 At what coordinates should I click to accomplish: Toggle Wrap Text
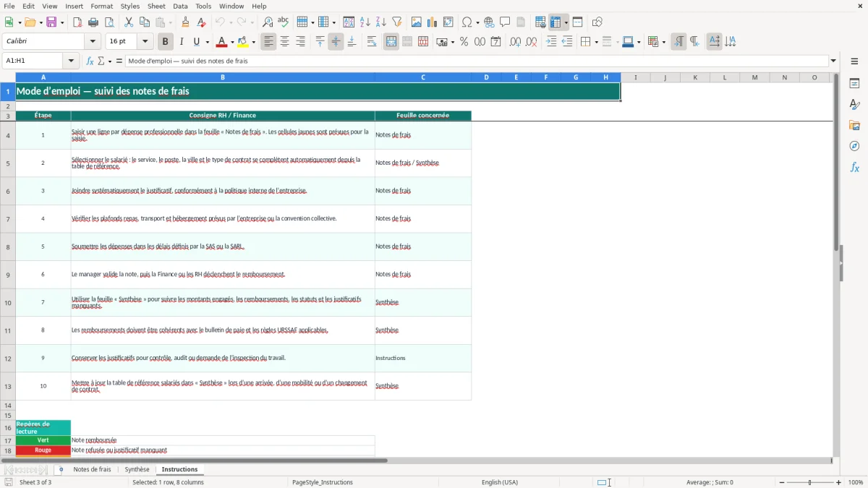pos(372,42)
